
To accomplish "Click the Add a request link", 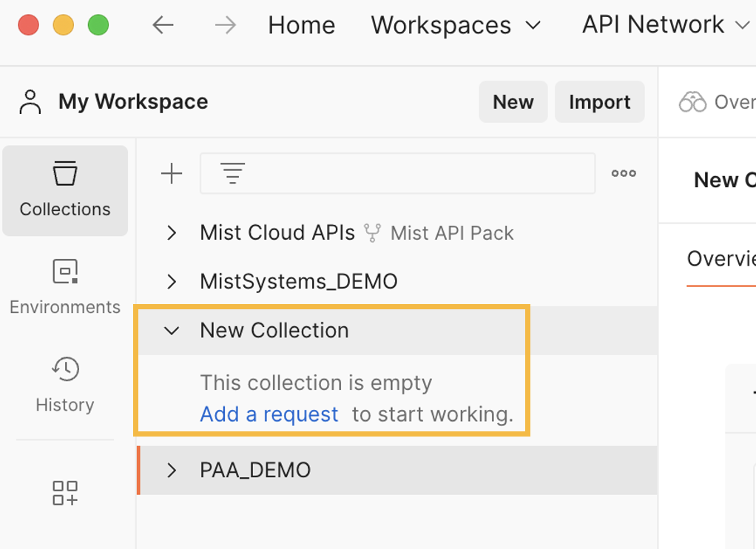I will pyautogui.click(x=269, y=414).
